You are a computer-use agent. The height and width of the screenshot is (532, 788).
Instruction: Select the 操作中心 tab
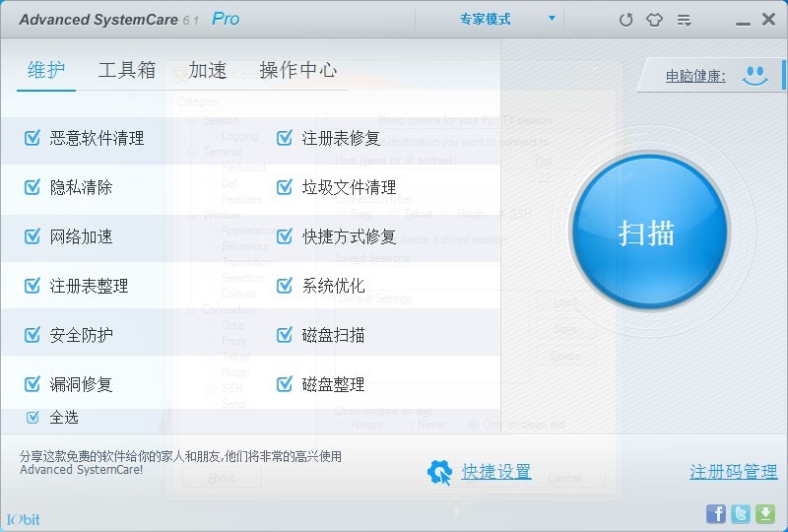(298, 70)
